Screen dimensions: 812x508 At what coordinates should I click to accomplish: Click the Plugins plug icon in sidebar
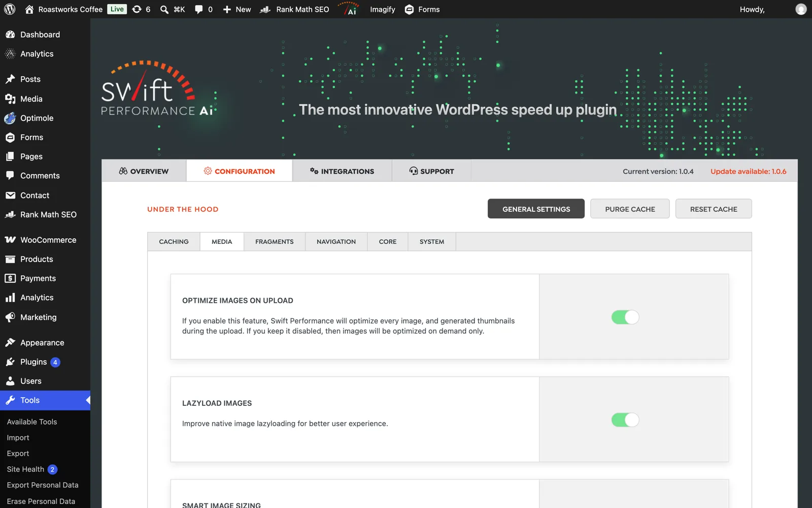10,362
